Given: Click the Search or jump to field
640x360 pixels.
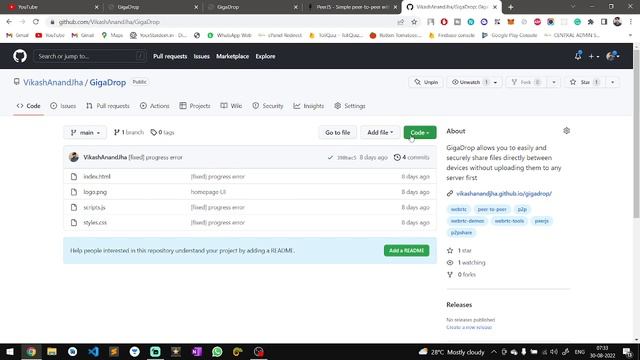Looking at the screenshot, I should click(90, 56).
